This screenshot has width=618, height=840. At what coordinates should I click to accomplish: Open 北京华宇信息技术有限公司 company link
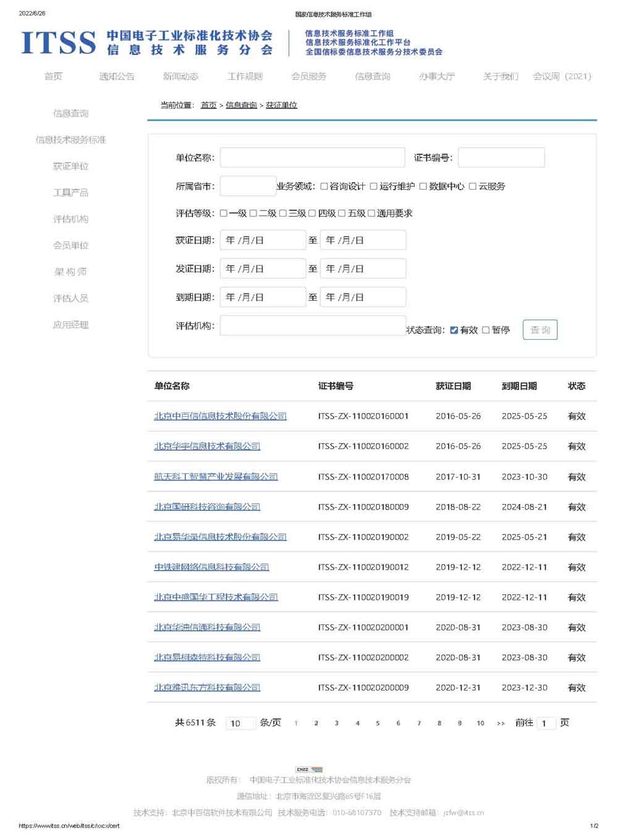(x=207, y=446)
